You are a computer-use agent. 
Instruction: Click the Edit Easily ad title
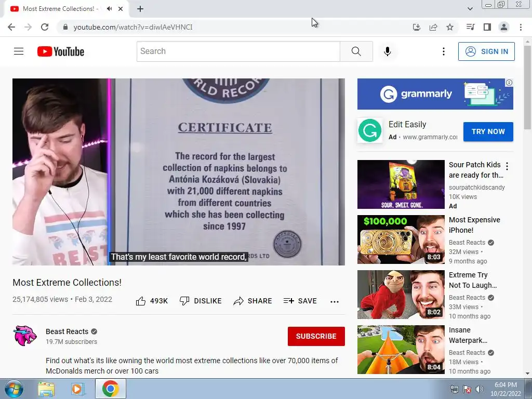pyautogui.click(x=407, y=125)
